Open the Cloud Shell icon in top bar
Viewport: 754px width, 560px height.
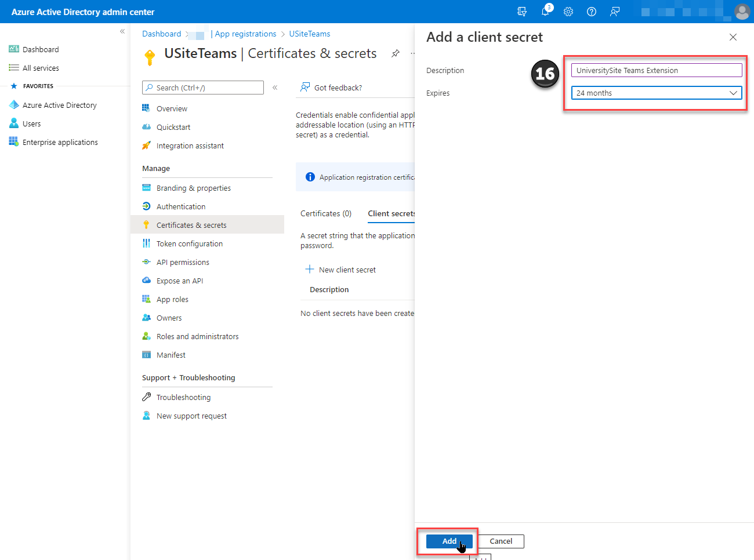522,12
